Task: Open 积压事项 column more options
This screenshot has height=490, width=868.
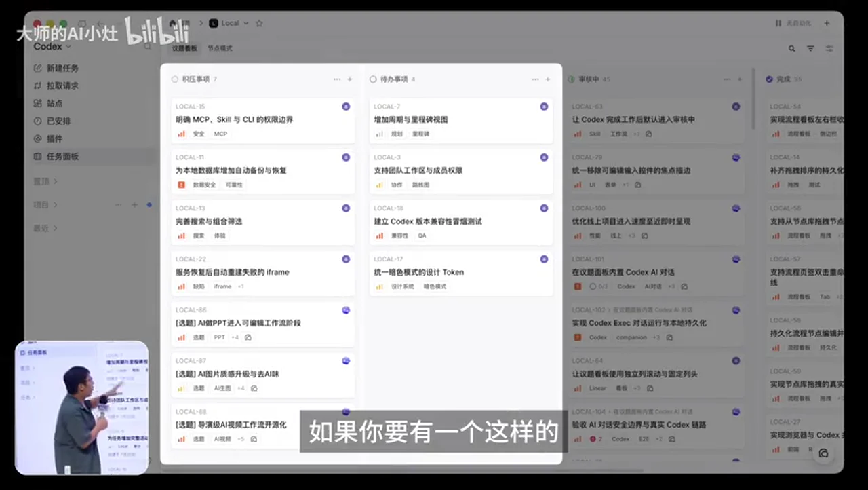Action: pos(337,79)
